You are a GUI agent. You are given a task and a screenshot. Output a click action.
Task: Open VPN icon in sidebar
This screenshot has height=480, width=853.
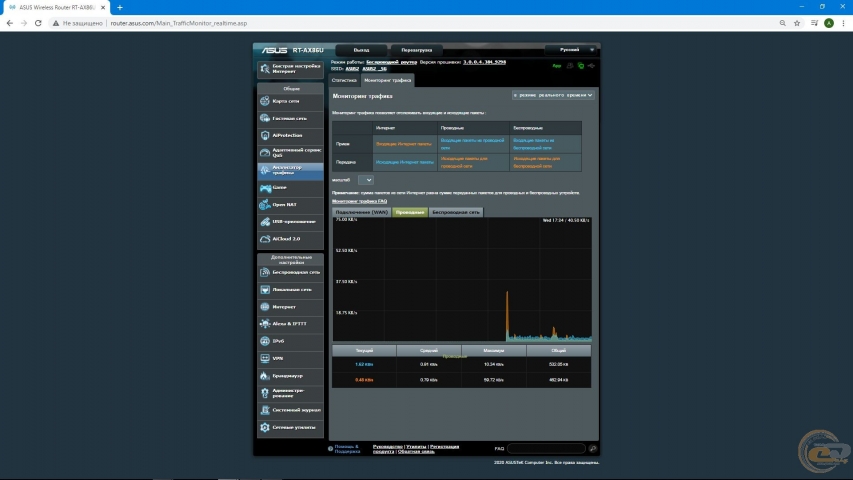point(265,359)
